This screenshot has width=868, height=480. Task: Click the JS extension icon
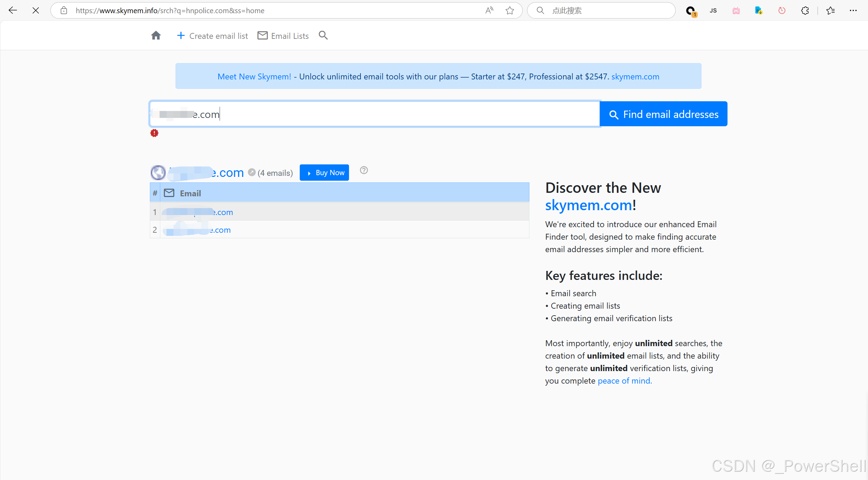713,10
